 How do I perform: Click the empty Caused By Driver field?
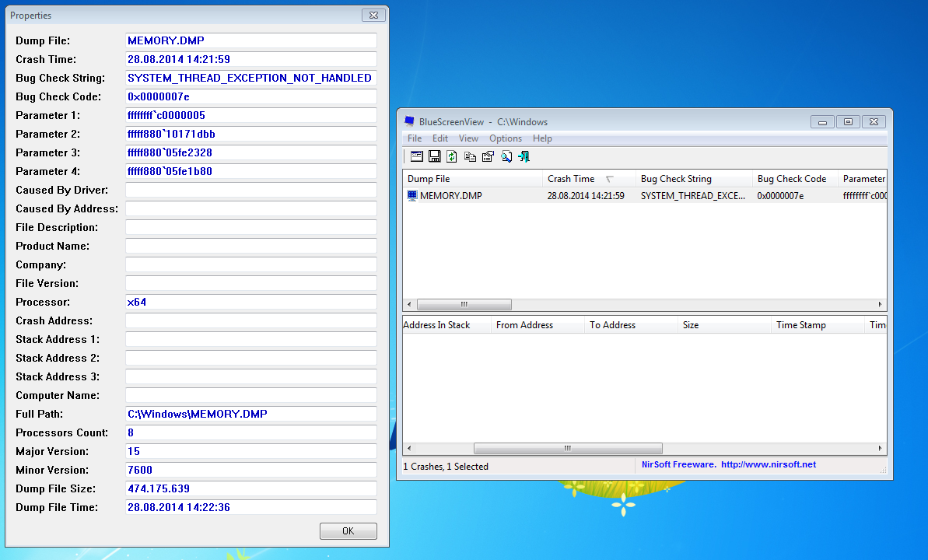point(251,190)
